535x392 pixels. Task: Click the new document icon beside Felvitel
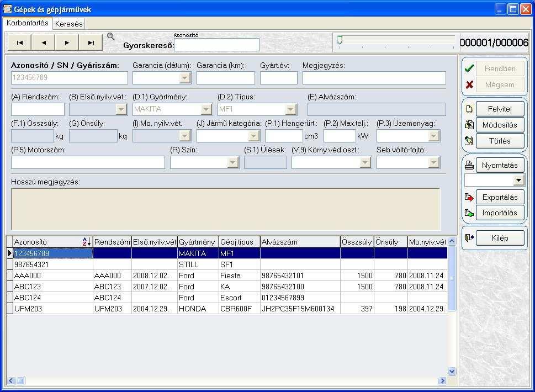point(469,109)
